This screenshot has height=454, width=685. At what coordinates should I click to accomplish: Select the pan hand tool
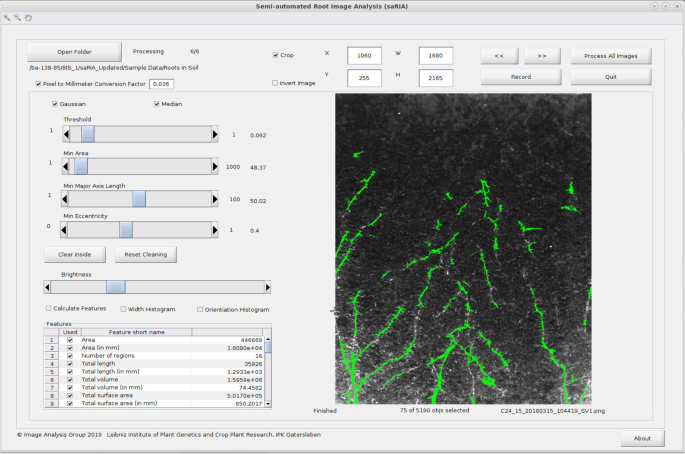coord(28,18)
